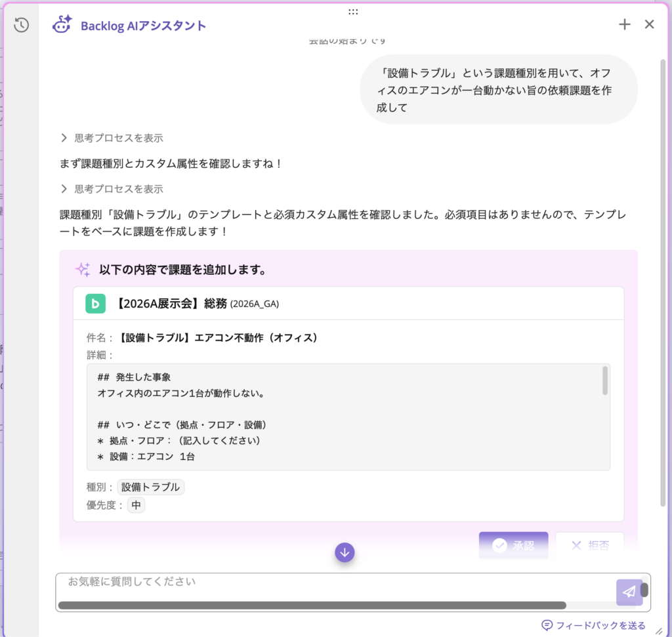Start a new chat with plus icon
This screenshot has height=637, width=672.
[x=625, y=24]
